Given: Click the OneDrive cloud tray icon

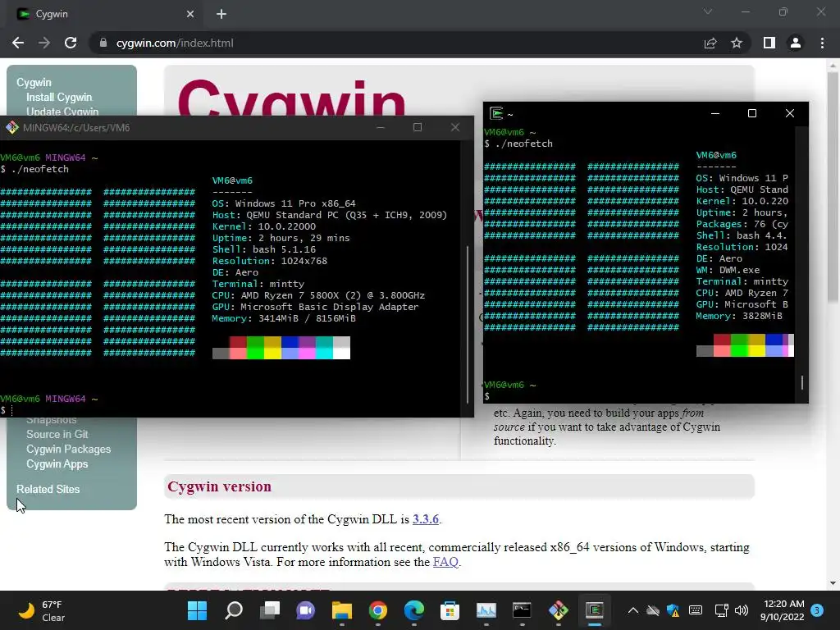Looking at the screenshot, I should coord(652,610).
